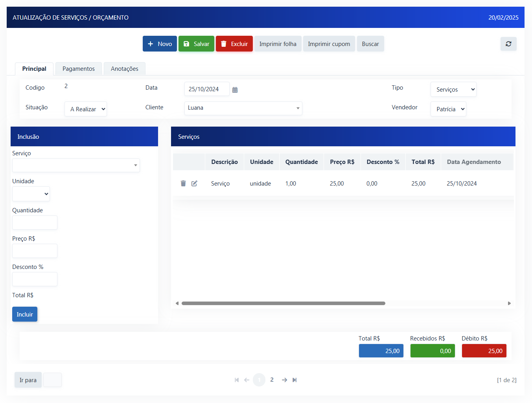Click the blue Total R$ 25,00 box
The width and height of the screenshot is (532, 403).
381,351
